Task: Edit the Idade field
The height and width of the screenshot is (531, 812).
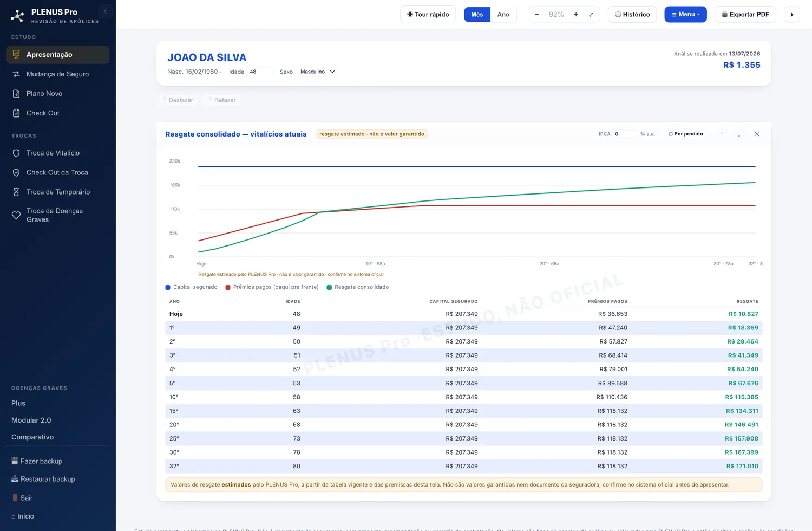Action: click(260, 72)
